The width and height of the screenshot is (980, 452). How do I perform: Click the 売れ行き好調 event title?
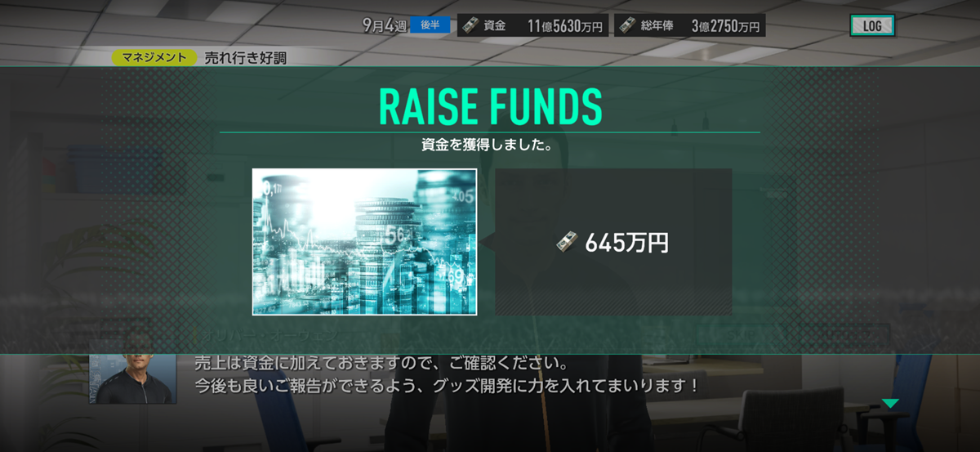click(x=245, y=57)
